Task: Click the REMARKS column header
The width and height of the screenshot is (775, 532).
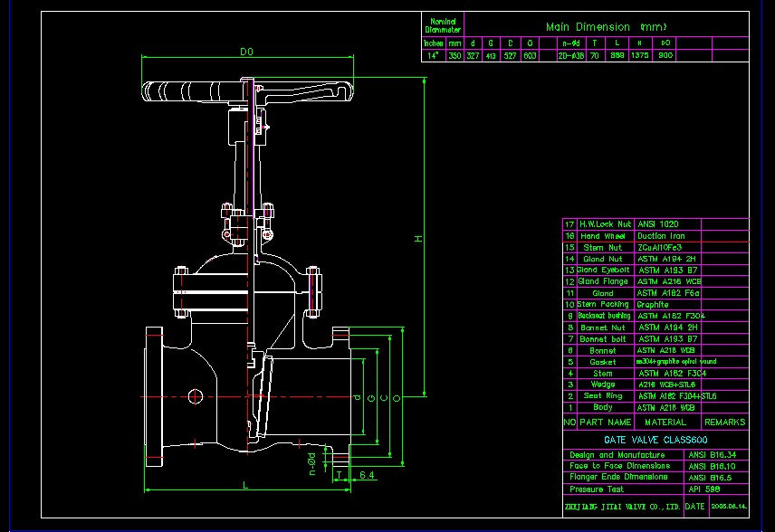Action: click(x=724, y=422)
